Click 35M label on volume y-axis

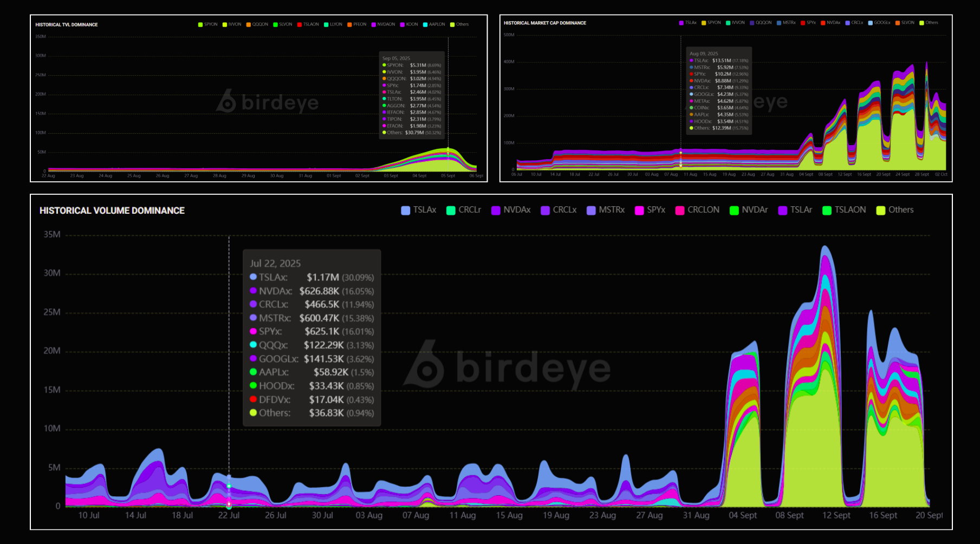52,234
